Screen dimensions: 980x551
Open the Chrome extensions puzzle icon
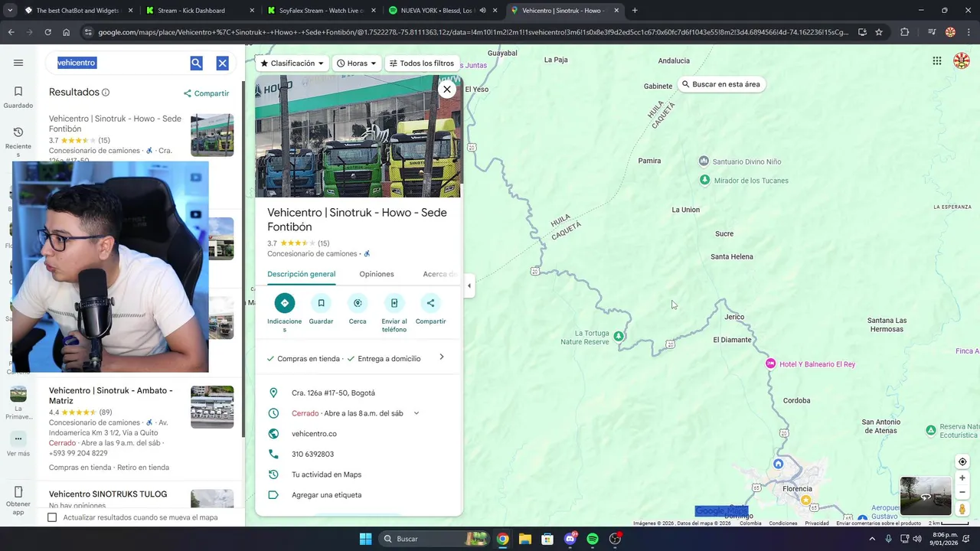pyautogui.click(x=905, y=32)
